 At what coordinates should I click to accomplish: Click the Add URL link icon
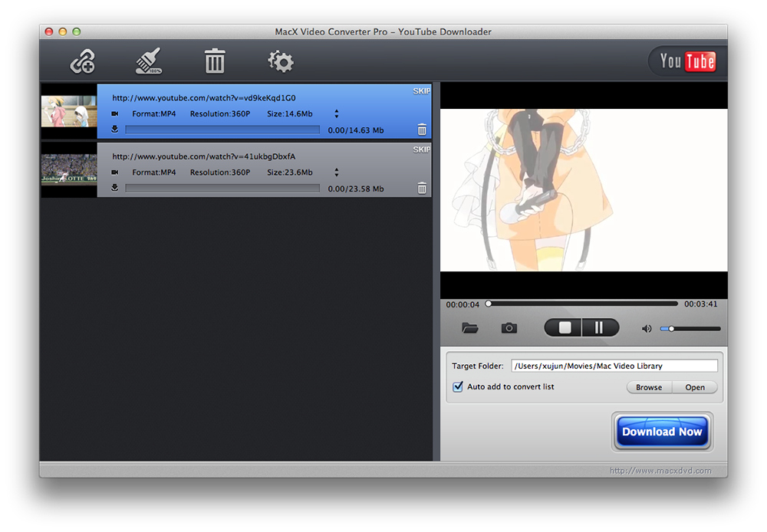click(82, 61)
